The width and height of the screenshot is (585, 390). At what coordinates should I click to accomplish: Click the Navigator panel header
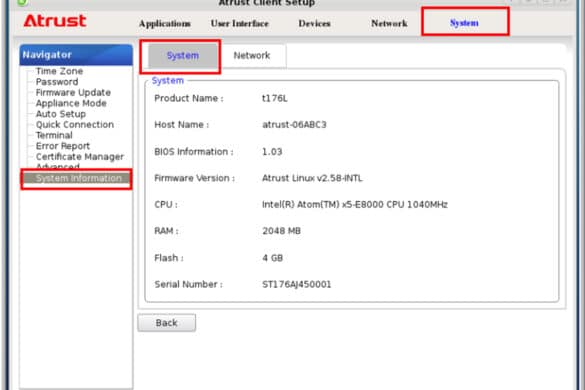pyautogui.click(x=76, y=55)
